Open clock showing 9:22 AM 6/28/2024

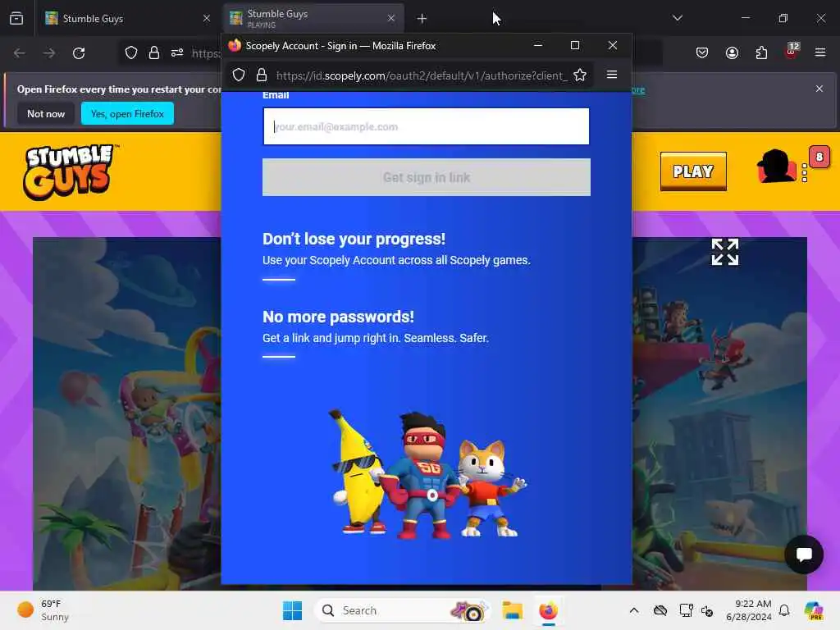tap(748, 610)
